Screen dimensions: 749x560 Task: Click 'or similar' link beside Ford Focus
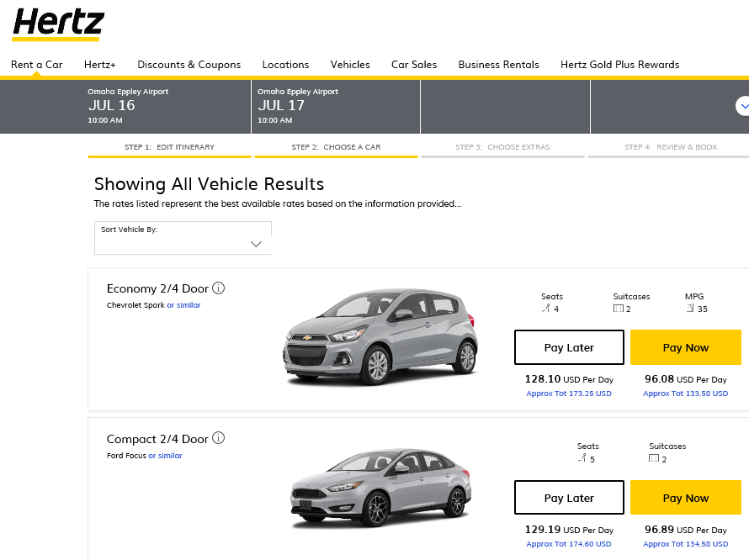pos(165,456)
